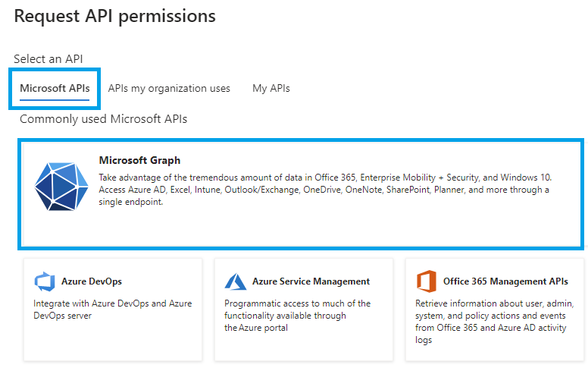Click the Select an API label
The image size is (588, 371).
(48, 59)
